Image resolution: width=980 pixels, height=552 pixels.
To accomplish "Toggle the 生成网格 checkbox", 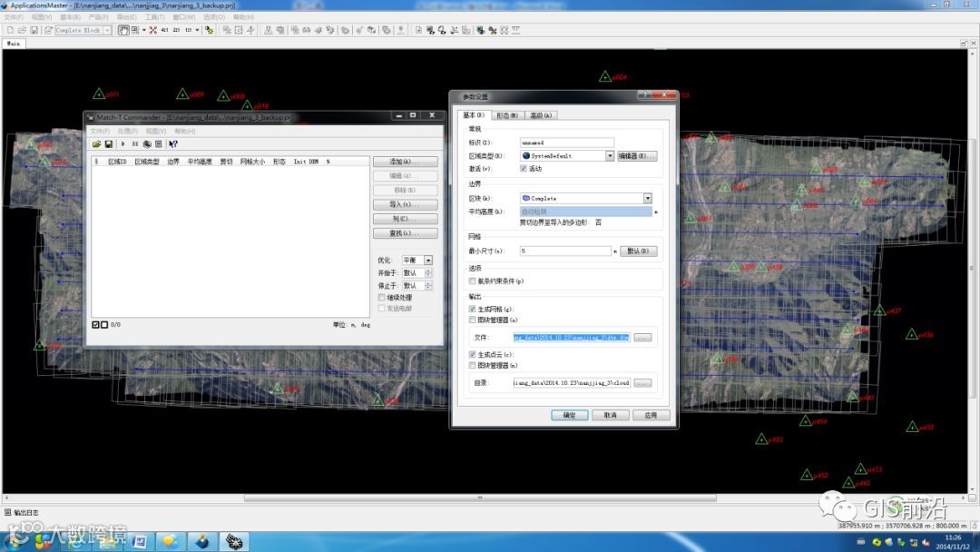I will point(472,310).
